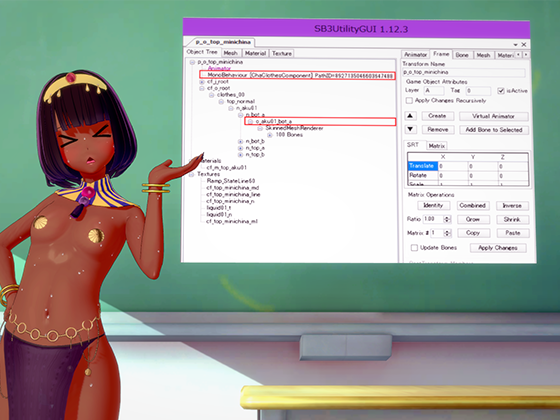Screen dimensions: 560x420
Task: Open the Material tab in left panel
Action: coord(255,53)
